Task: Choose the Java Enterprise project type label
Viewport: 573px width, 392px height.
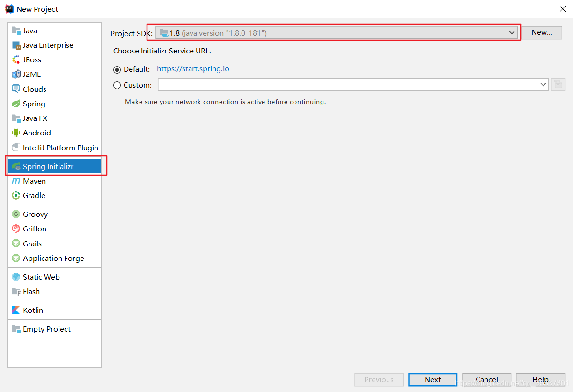Action: 48,45
